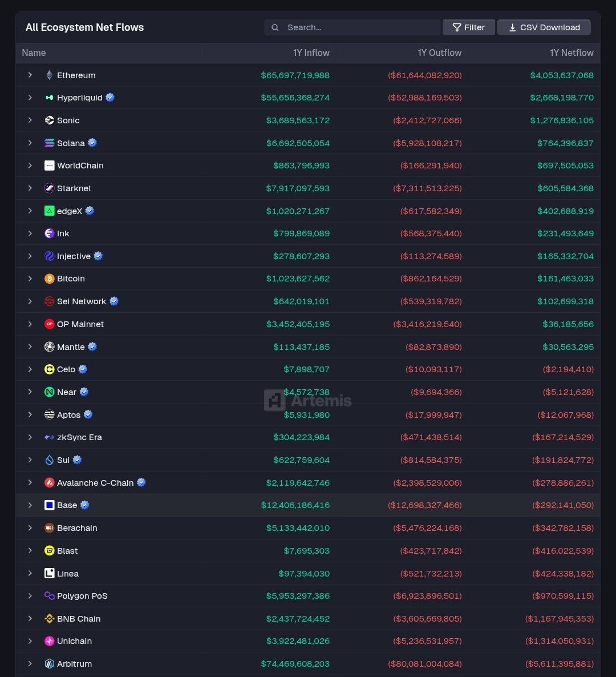This screenshot has width=616, height=677.
Task: Click the edgeX logo icon
Action: point(49,211)
